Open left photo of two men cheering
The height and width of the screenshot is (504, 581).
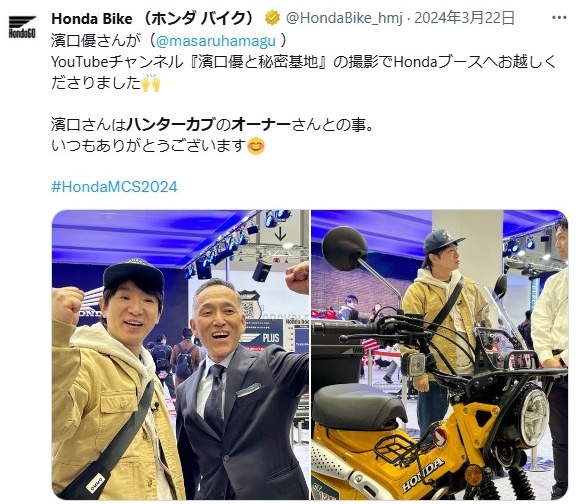coord(180,355)
